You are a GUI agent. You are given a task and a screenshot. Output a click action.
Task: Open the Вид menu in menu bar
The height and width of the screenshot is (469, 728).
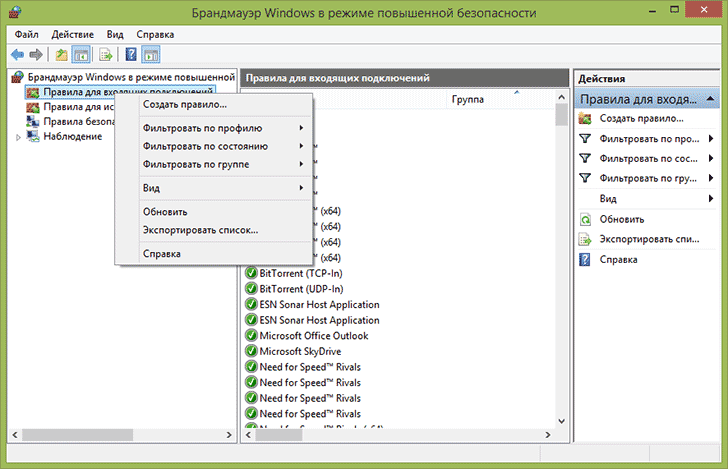click(115, 34)
